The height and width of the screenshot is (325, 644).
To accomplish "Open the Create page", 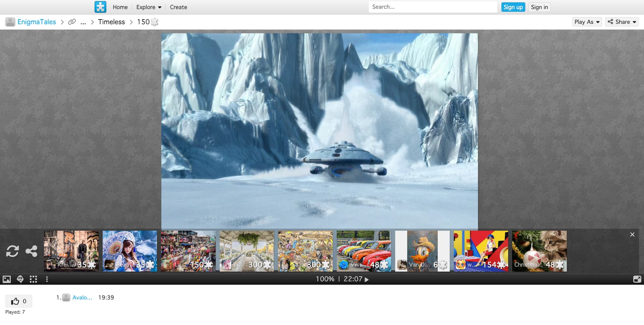I will tap(178, 7).
